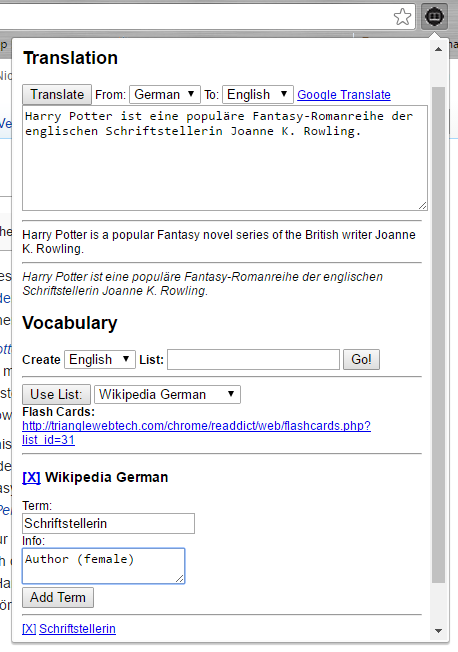The image size is (458, 652).
Task: Open the Schriftstellerin term link
Action: coord(77,629)
